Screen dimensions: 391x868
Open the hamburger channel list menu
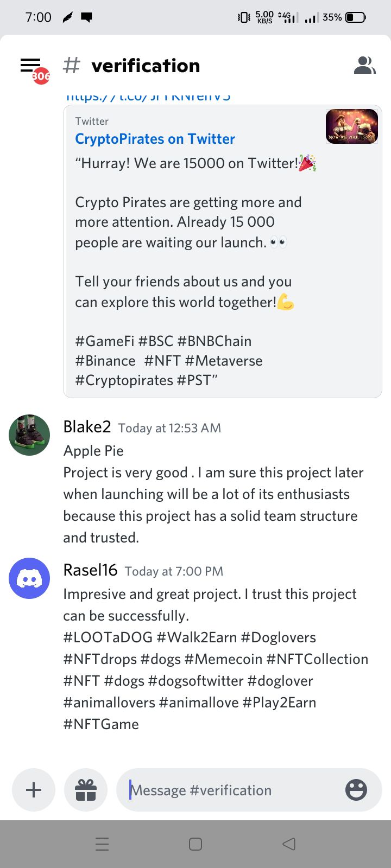[30, 66]
